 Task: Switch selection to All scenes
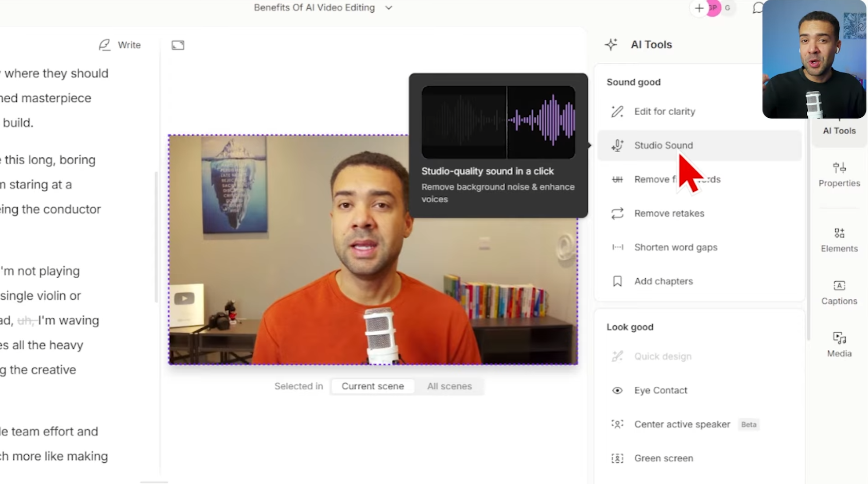(x=449, y=386)
